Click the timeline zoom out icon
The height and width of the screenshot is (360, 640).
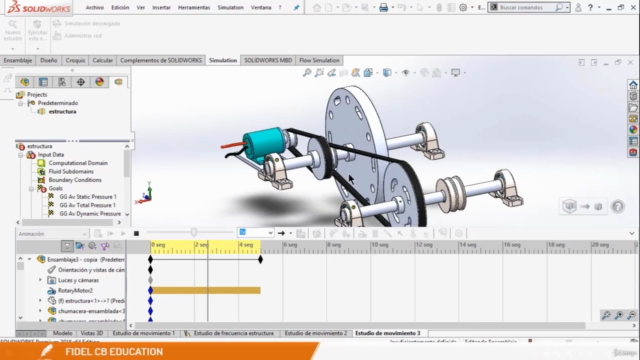[631, 315]
